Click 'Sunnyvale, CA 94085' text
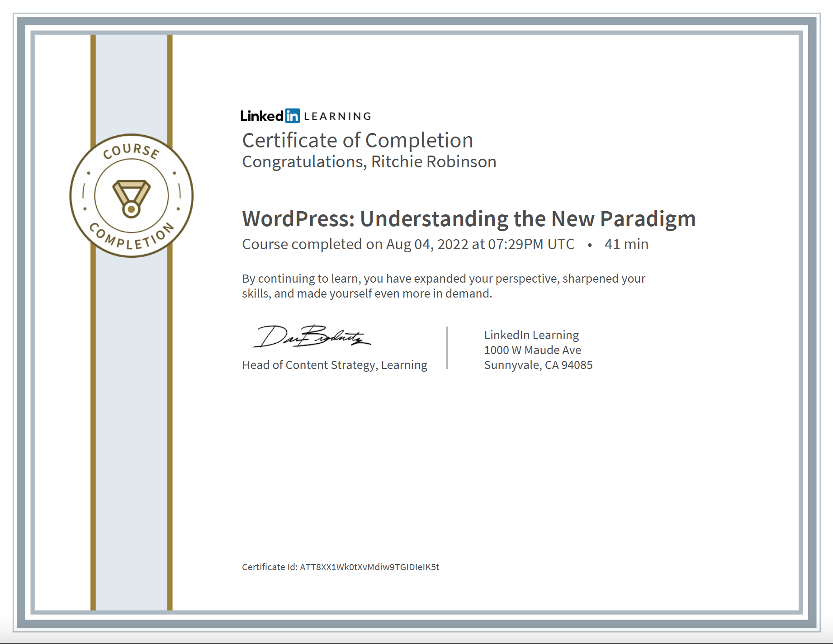The image size is (833, 644). click(x=538, y=365)
